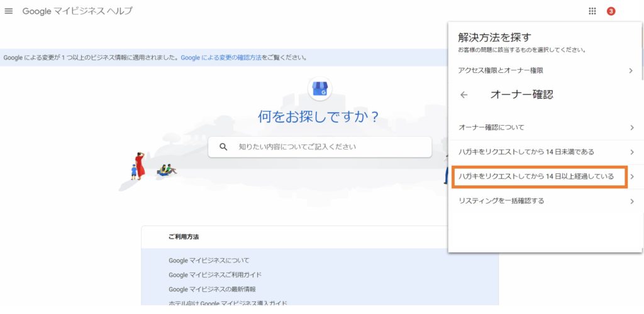Click the Google マイビジネス ヘルプ title
Image resolution: width=644 pixels, height=314 pixels.
[x=77, y=11]
